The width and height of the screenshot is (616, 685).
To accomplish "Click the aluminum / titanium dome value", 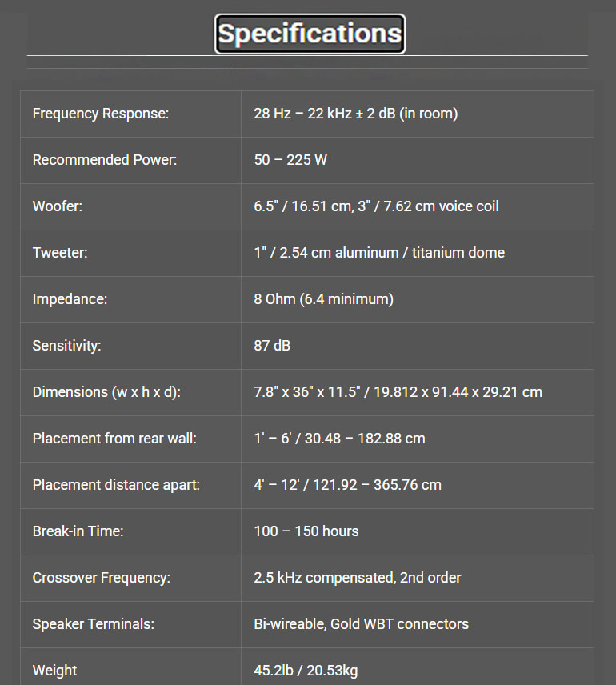I will (378, 253).
